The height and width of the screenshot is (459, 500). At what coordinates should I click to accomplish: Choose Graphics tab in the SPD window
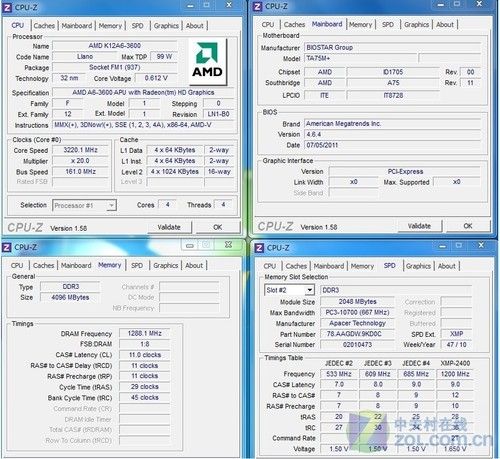tap(418, 266)
